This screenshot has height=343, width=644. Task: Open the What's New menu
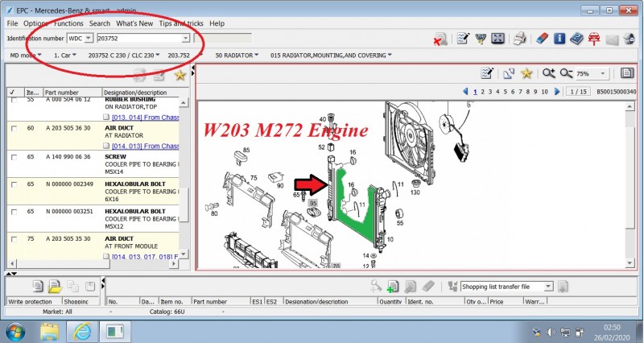(x=134, y=23)
